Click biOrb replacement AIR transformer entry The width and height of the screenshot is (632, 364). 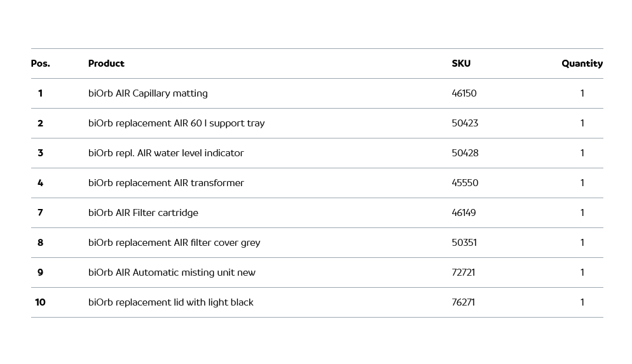[166, 183]
